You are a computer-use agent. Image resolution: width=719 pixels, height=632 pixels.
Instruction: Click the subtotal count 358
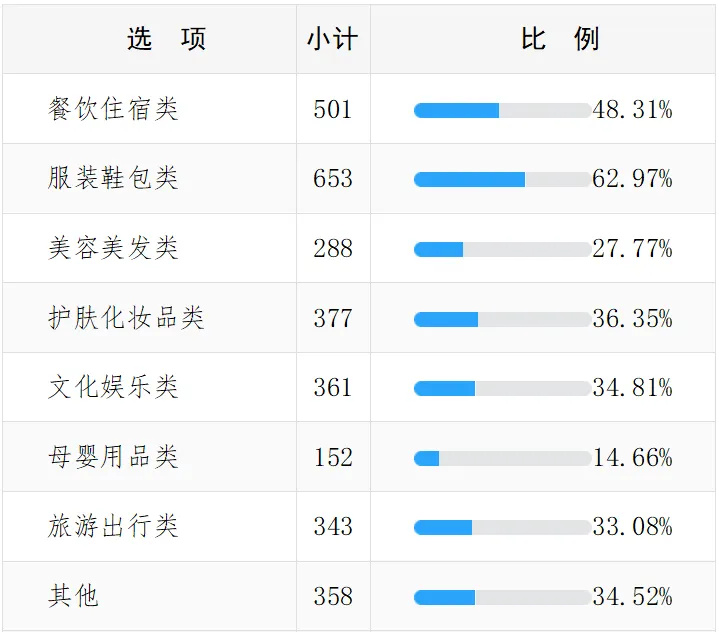(333, 596)
